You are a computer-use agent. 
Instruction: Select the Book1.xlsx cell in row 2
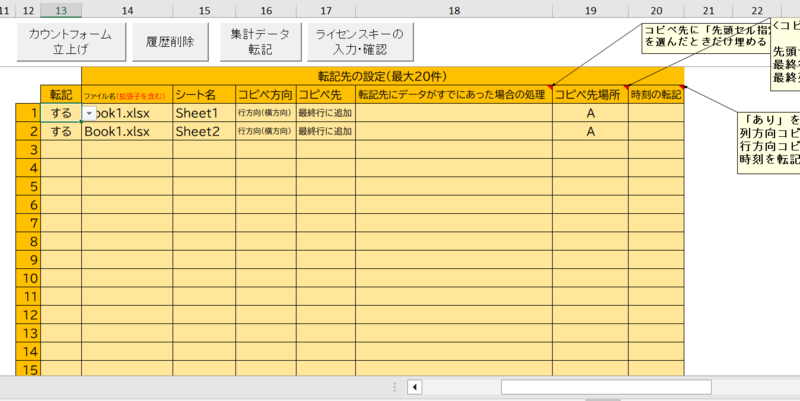coord(127,131)
